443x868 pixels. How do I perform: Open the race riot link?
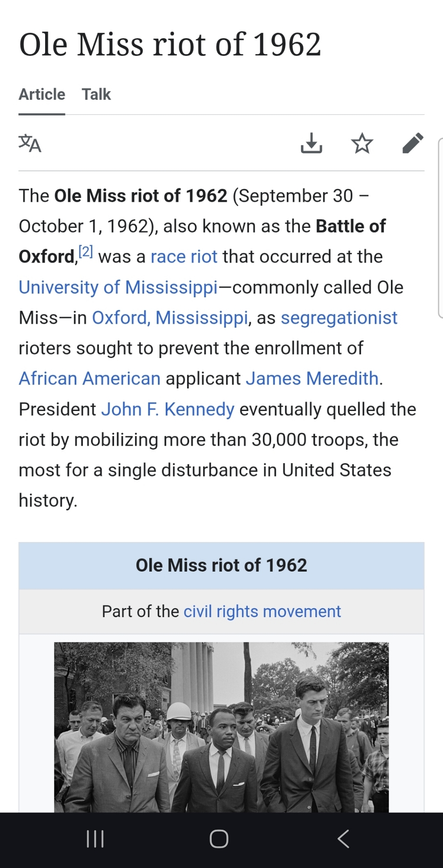(x=184, y=257)
